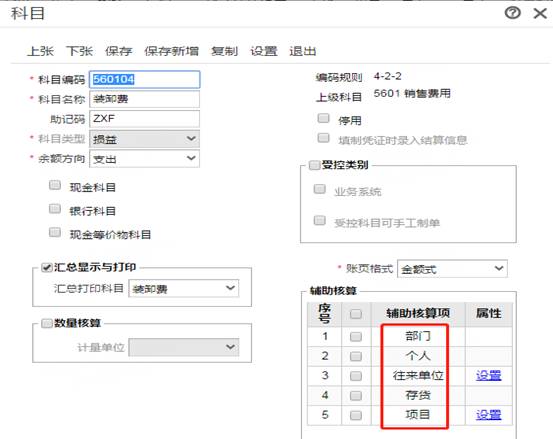The width and height of the screenshot is (553, 439).
Task: Close the 科目 dialog window
Action: tap(540, 14)
